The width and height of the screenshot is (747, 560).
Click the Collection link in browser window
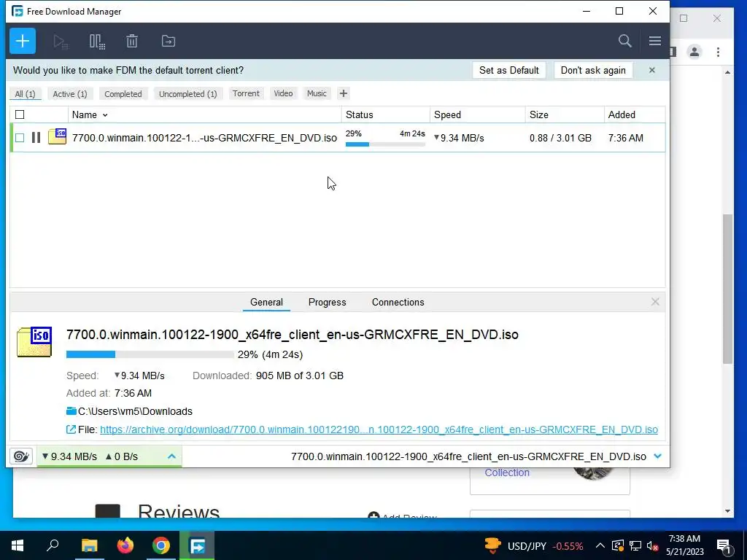coord(507,472)
